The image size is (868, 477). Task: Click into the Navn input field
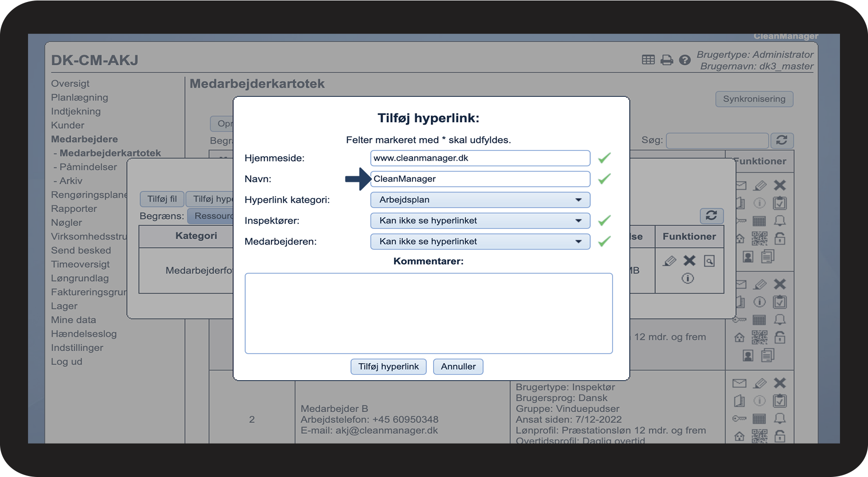480,179
